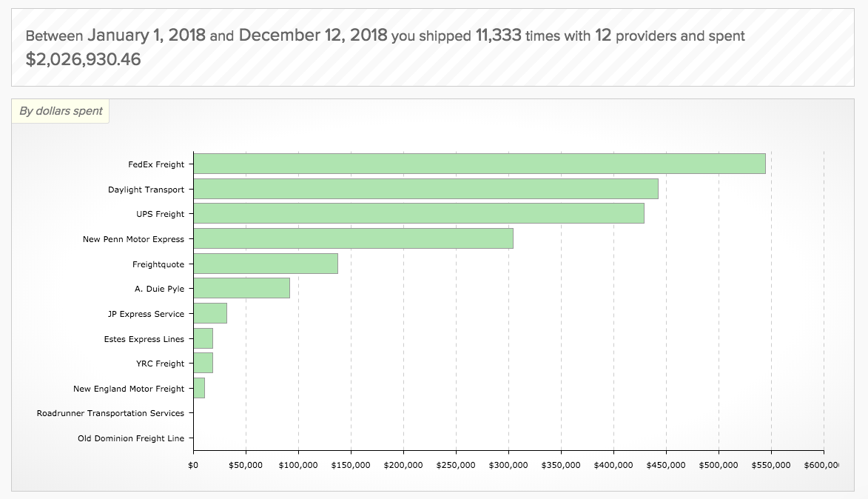868x499 pixels.
Task: Click the '$0' x-axis tick label
Action: point(193,465)
